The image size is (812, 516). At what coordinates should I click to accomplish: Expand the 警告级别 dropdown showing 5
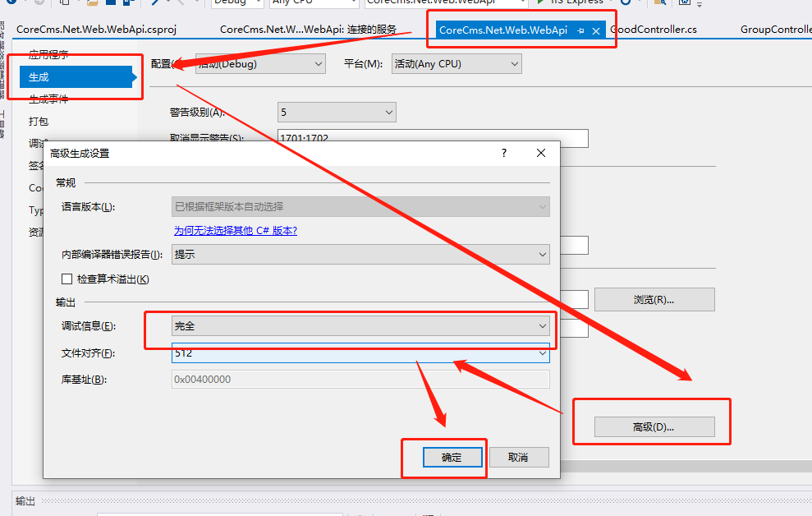pos(337,112)
